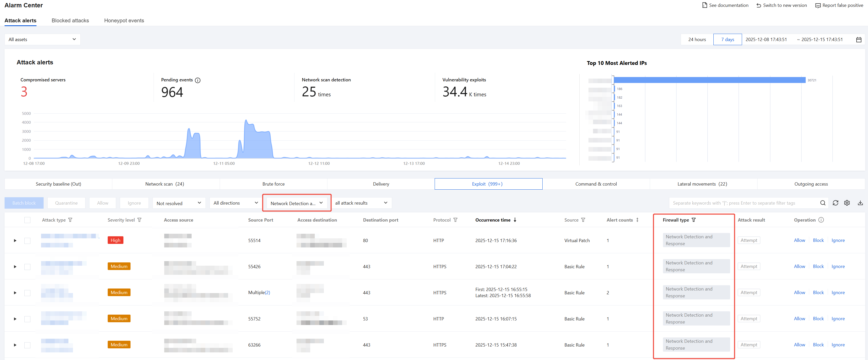Switch to Blocked attacks tab
Image resolution: width=868 pixels, height=360 pixels.
[x=70, y=21]
